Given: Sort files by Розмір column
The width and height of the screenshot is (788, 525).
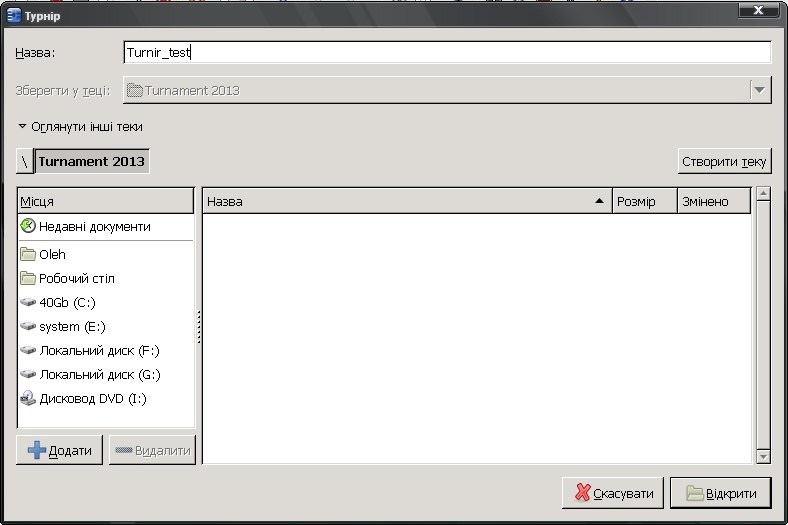Looking at the screenshot, I should [x=645, y=202].
